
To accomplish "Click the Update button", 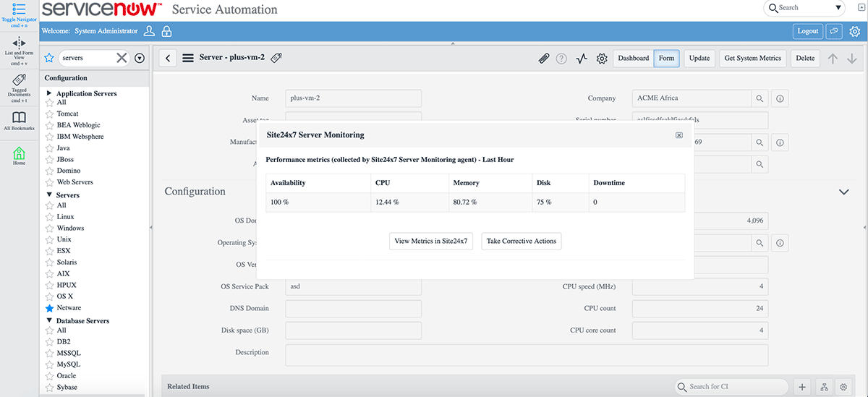I will click(x=699, y=59).
